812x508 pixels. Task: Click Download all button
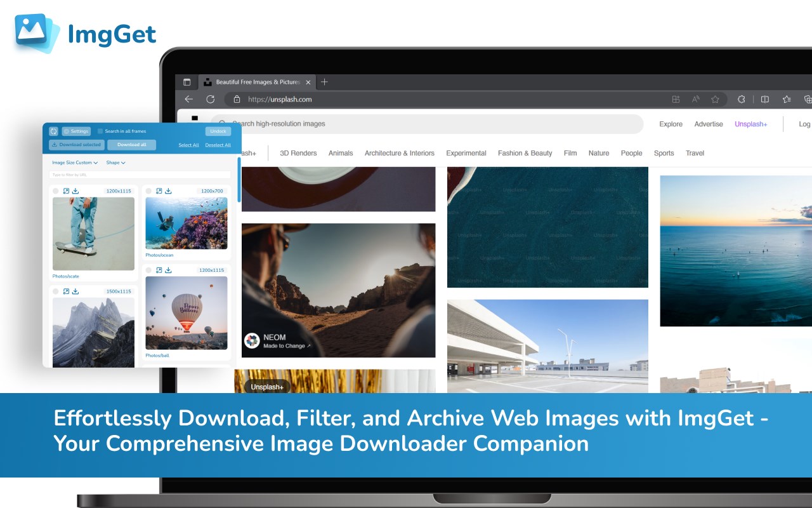pos(131,145)
